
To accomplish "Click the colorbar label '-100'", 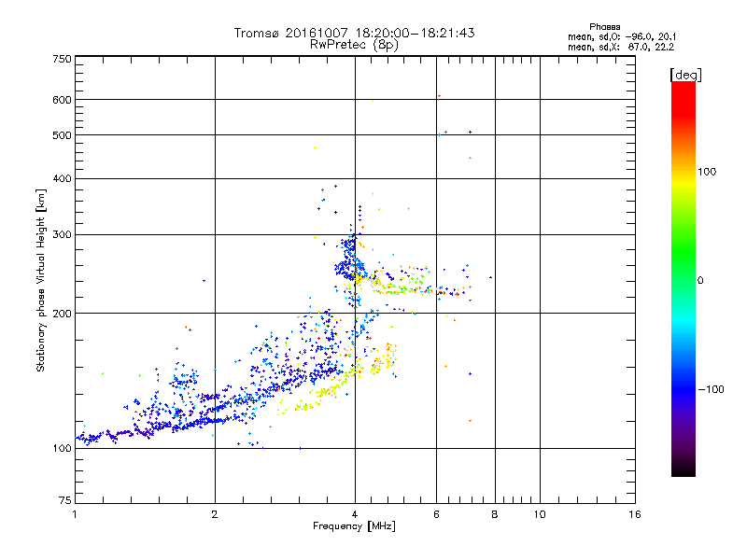I will (711, 389).
